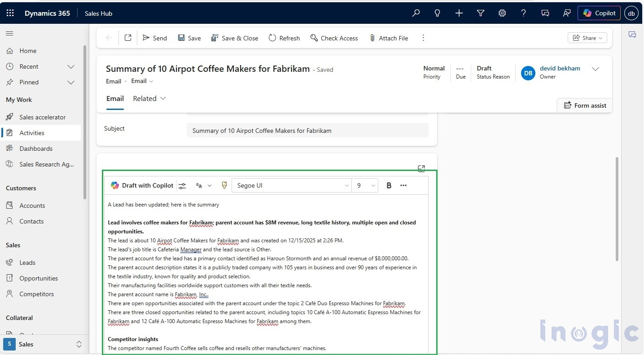Toggle the Copilot side pane icon
The width and height of the screenshot is (644, 355).
(632, 34)
